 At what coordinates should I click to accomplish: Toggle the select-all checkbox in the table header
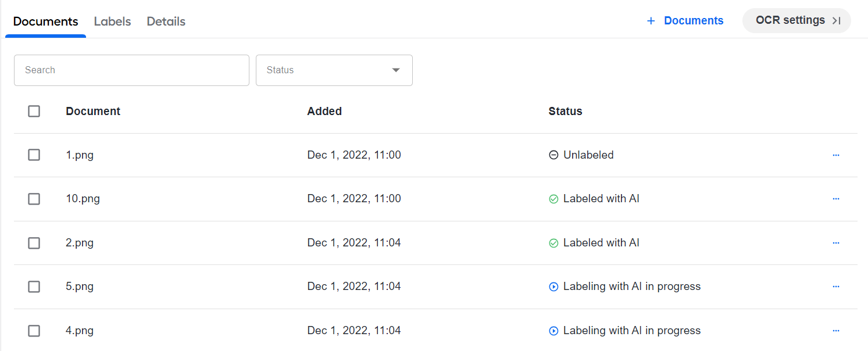click(34, 111)
